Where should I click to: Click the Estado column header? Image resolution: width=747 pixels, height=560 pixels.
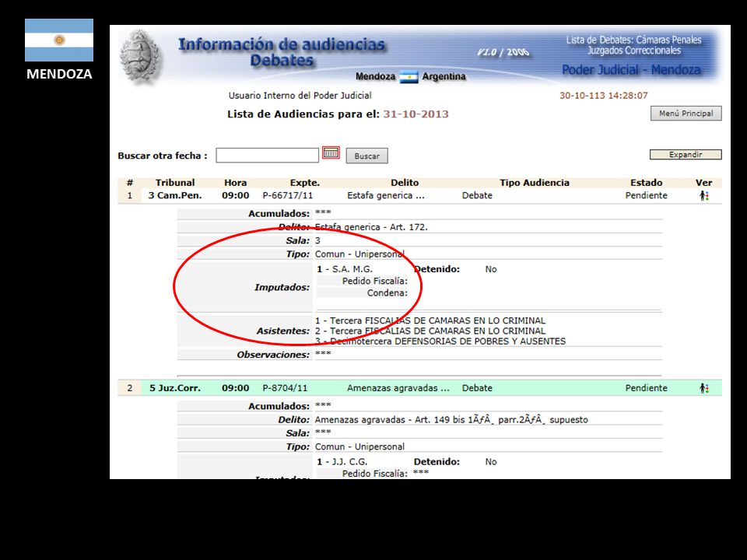point(647,183)
